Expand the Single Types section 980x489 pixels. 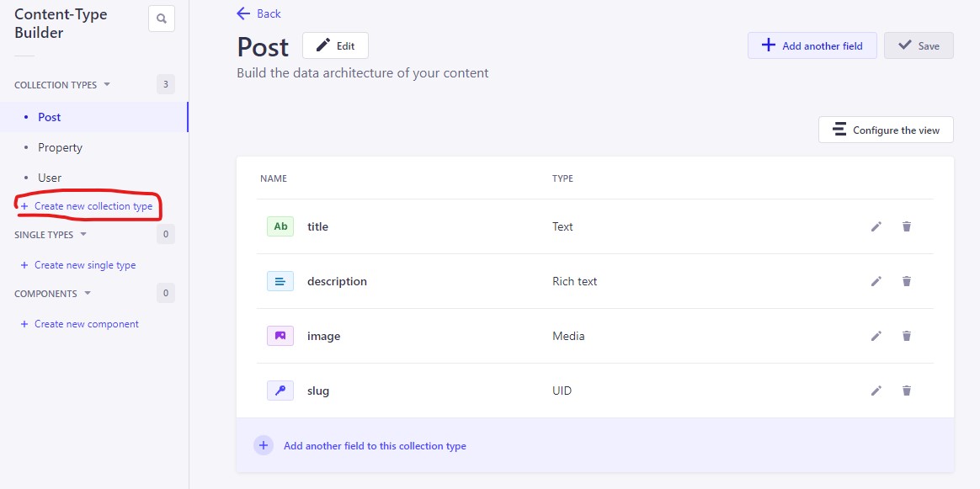(83, 235)
